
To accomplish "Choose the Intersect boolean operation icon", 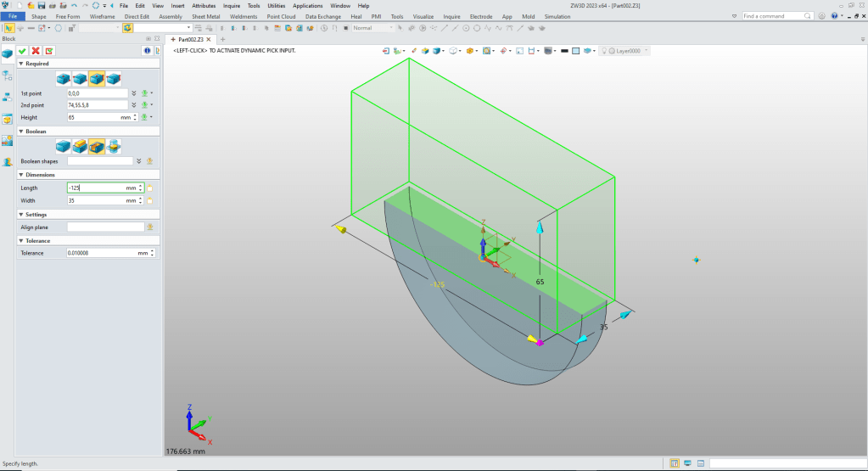I will (x=113, y=147).
